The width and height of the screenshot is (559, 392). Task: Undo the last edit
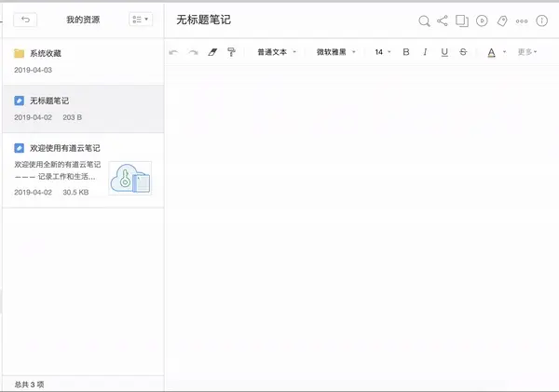tap(173, 52)
